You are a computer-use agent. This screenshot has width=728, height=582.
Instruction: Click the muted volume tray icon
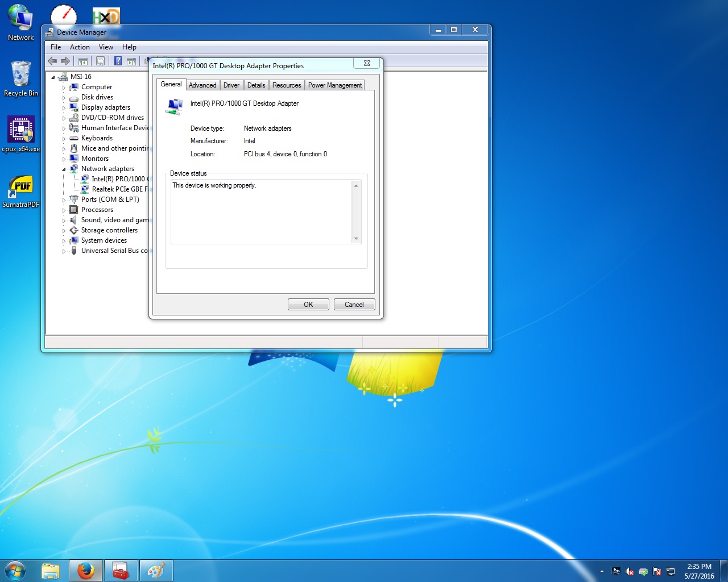pos(630,571)
